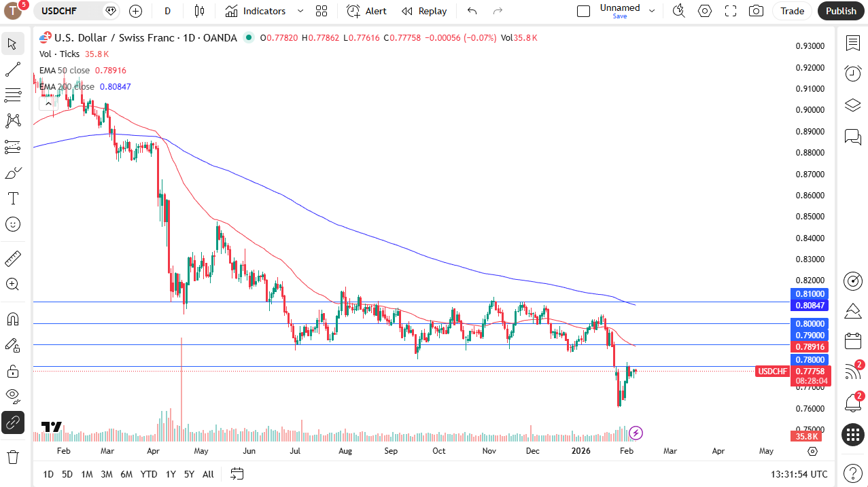Screen dimensions: 868x487
Task: Open the notifications bell
Action: 853,403
